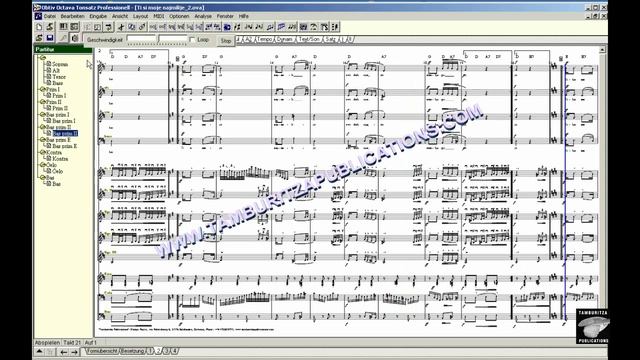Screen dimensions: 640x360
Task: Go to page tab 3
Action: pyautogui.click(x=166, y=351)
